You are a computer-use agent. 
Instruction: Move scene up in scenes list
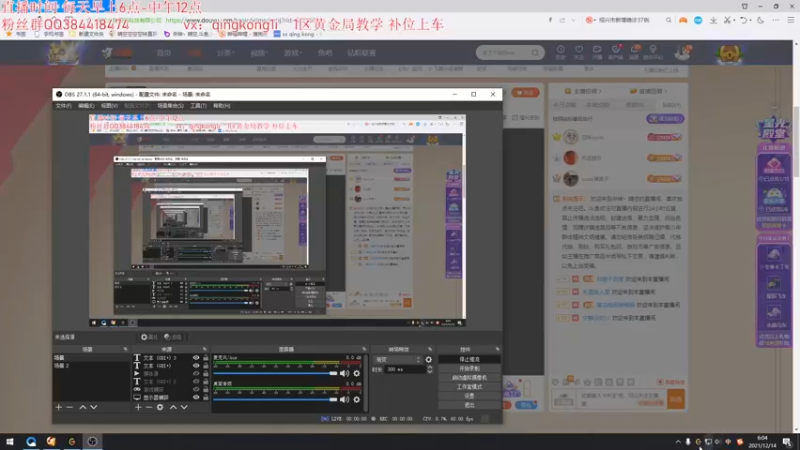click(x=83, y=407)
